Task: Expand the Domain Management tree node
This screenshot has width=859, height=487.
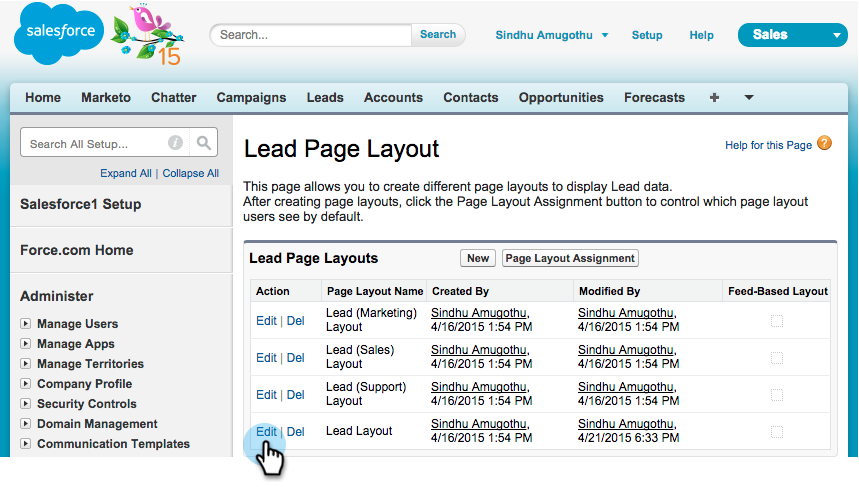Action: (x=25, y=423)
